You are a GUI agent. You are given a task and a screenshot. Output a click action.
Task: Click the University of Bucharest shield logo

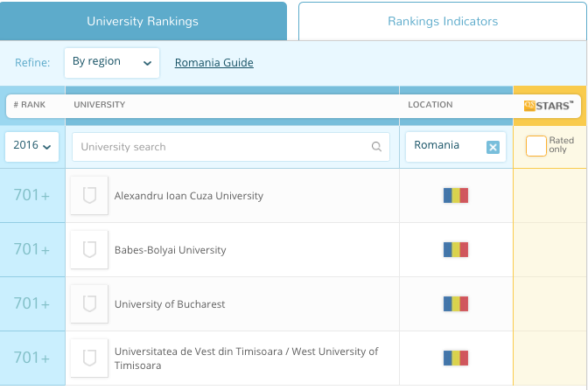(89, 304)
